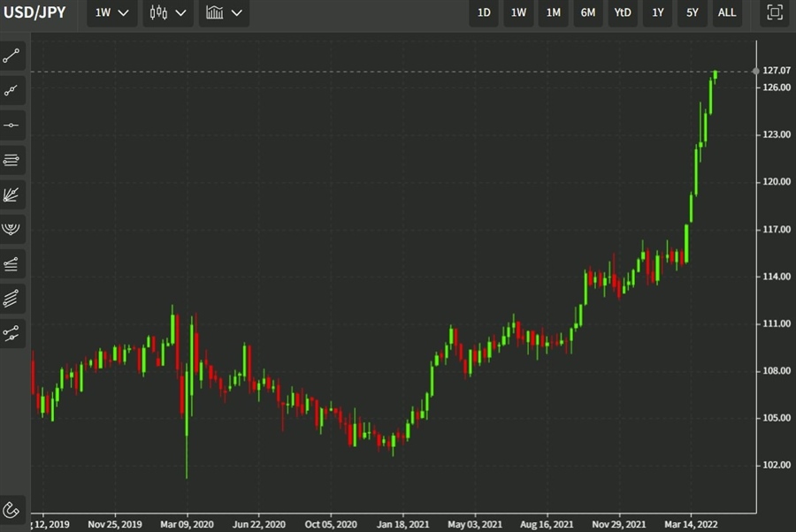Set chart range to 1D
This screenshot has width=796, height=532.
tap(484, 12)
